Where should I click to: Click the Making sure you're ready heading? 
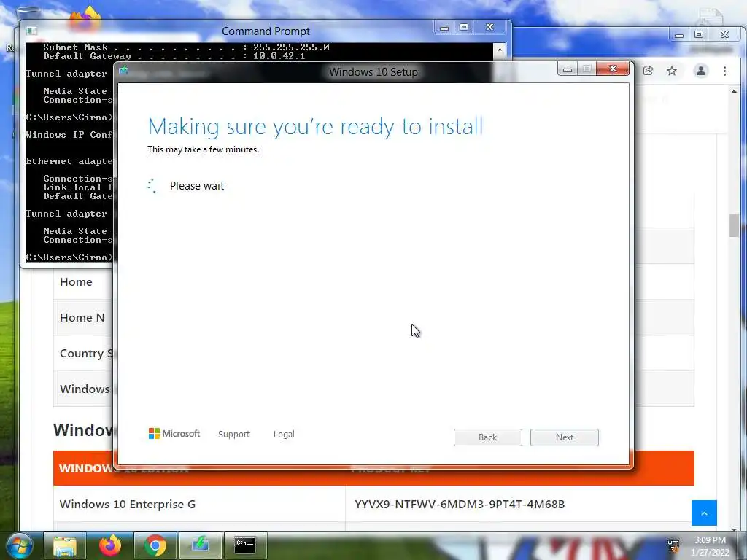tap(315, 127)
